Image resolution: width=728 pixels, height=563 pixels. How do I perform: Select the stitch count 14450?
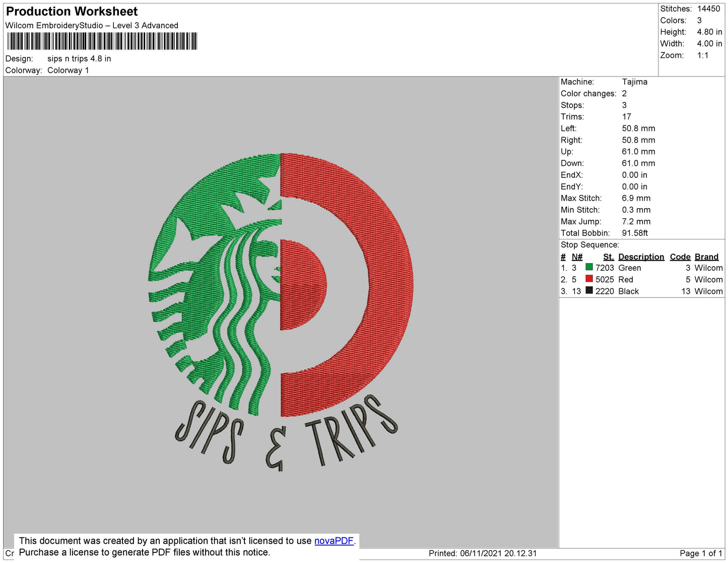[x=708, y=9]
